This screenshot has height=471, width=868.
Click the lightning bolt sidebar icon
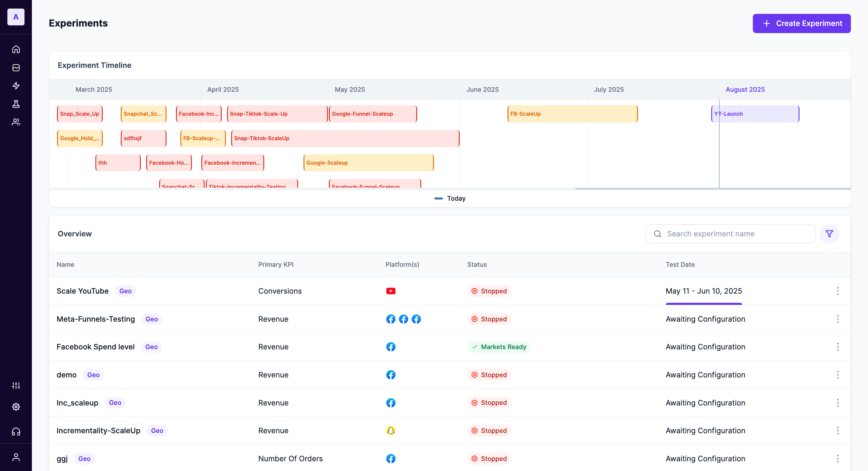(16, 86)
